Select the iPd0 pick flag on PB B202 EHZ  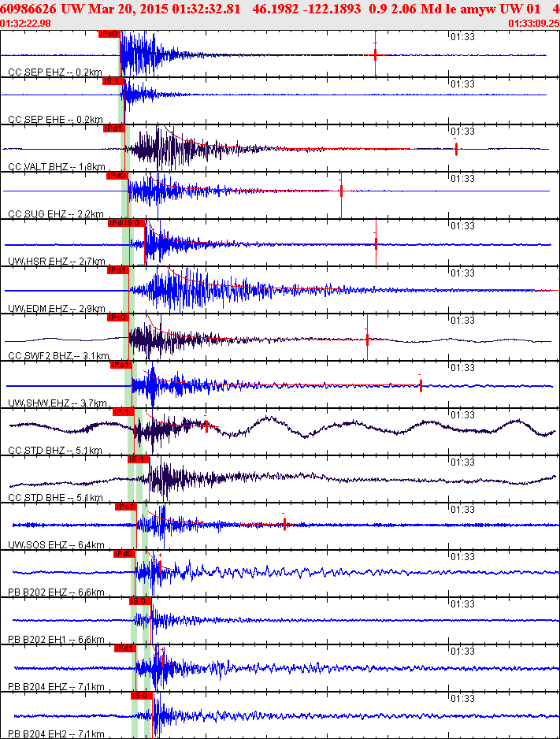(124, 553)
